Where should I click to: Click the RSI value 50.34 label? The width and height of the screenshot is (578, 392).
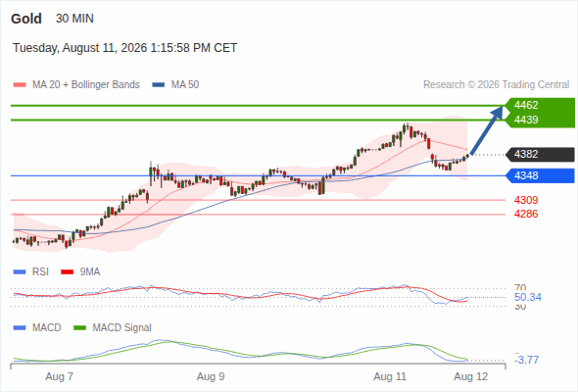click(x=528, y=297)
